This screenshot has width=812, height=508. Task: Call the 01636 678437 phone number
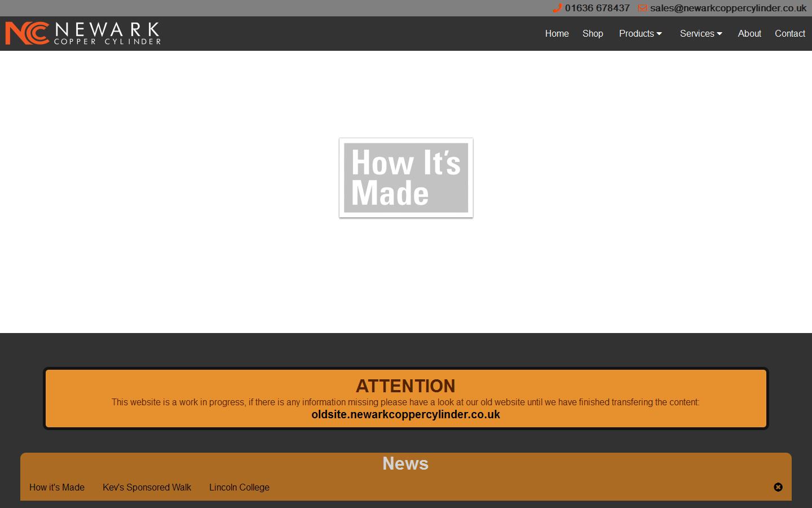[x=597, y=8]
